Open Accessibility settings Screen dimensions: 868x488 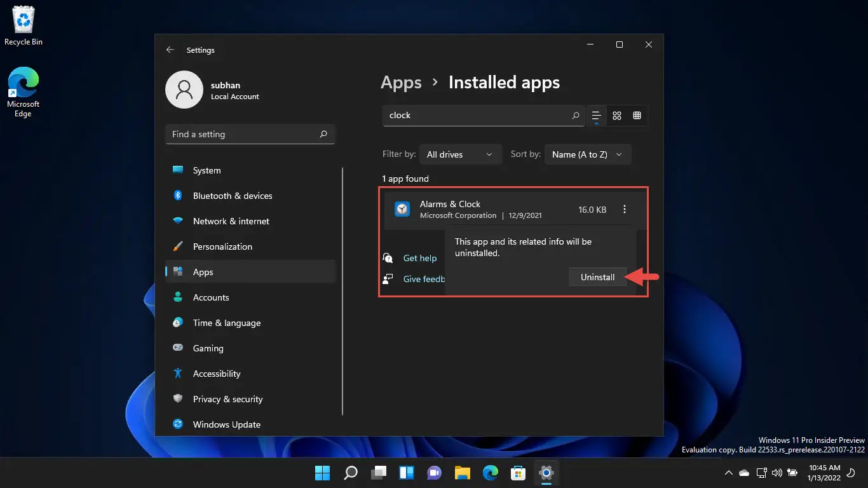tap(250, 374)
